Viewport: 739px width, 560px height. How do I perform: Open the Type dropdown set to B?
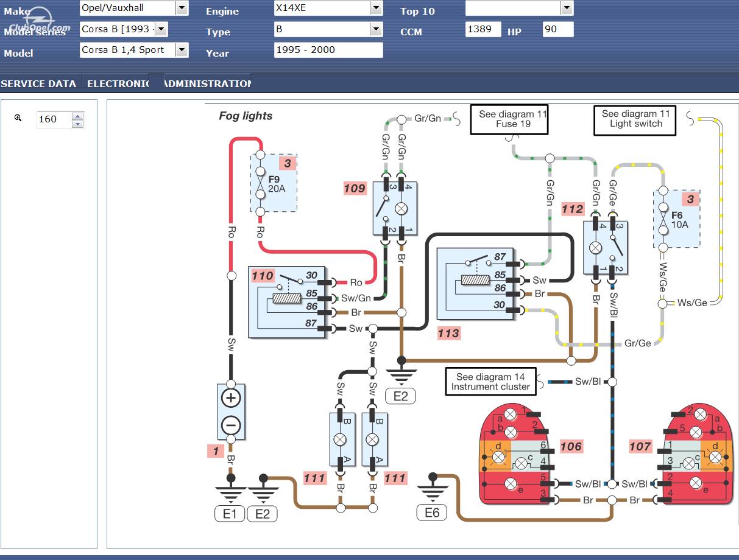click(x=328, y=29)
